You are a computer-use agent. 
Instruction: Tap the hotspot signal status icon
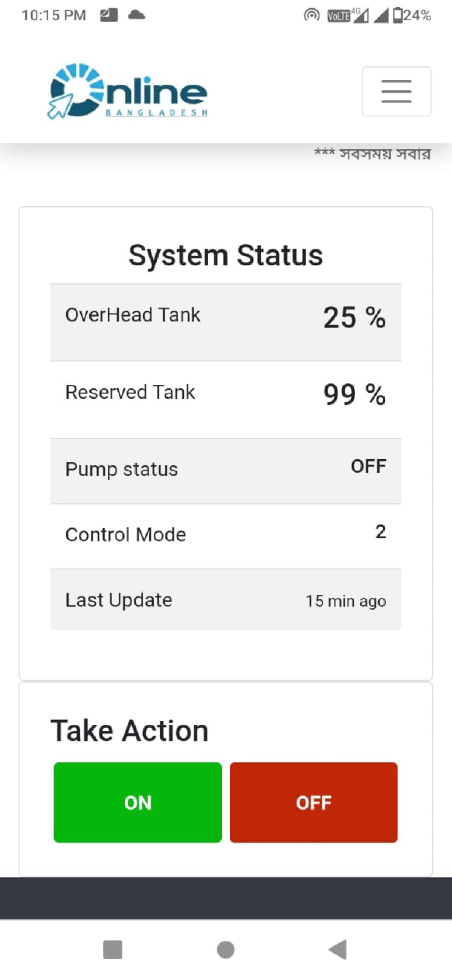[x=311, y=15]
